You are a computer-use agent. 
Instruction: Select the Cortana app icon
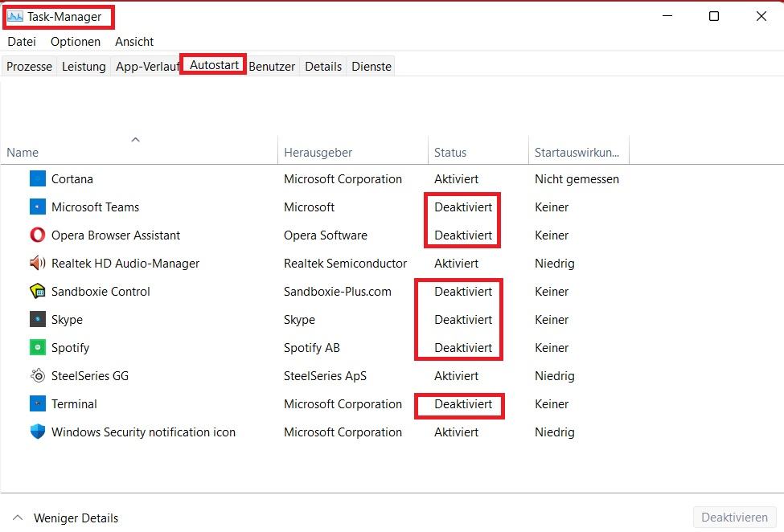(x=38, y=178)
